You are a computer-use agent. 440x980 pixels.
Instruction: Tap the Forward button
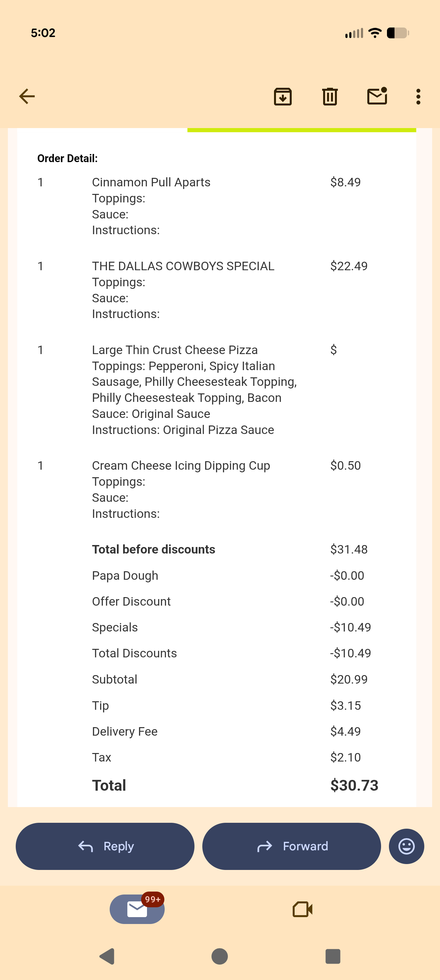pyautogui.click(x=291, y=846)
